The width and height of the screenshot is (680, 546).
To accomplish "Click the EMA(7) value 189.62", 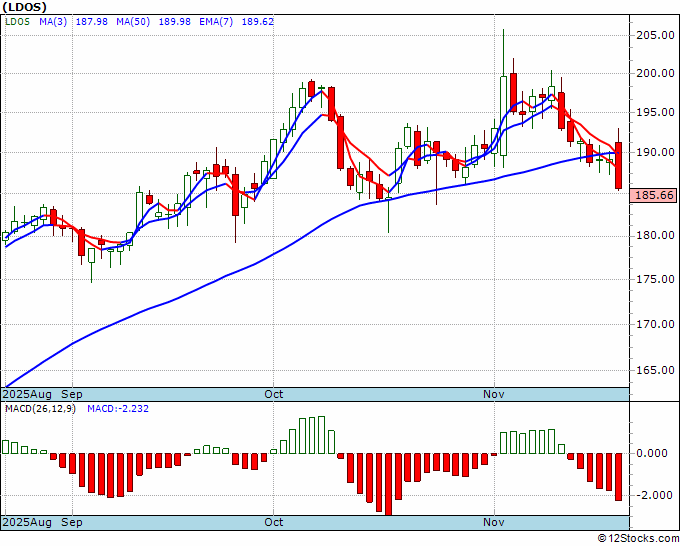I will pos(258,21).
